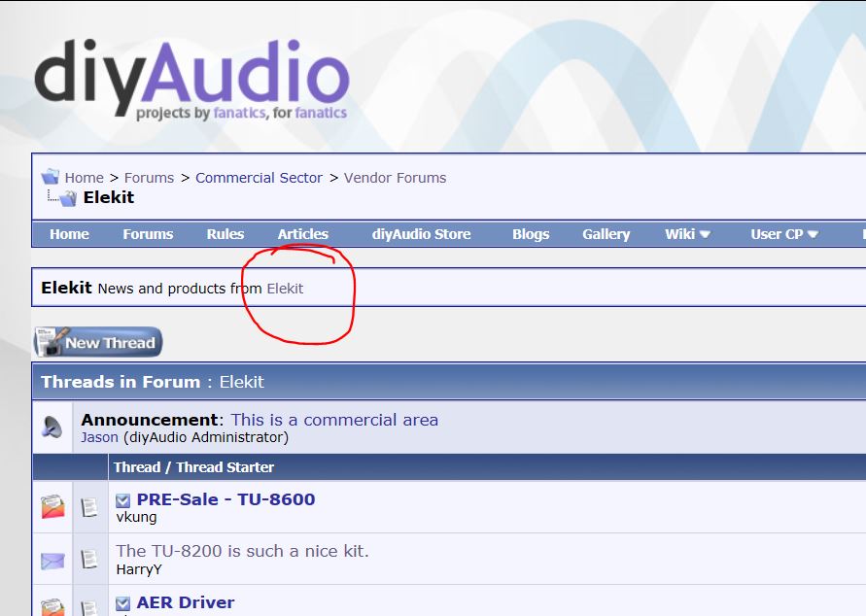Viewport: 866px width, 616px height.
Task: Open Articles in navigation bar
Action: tap(302, 234)
